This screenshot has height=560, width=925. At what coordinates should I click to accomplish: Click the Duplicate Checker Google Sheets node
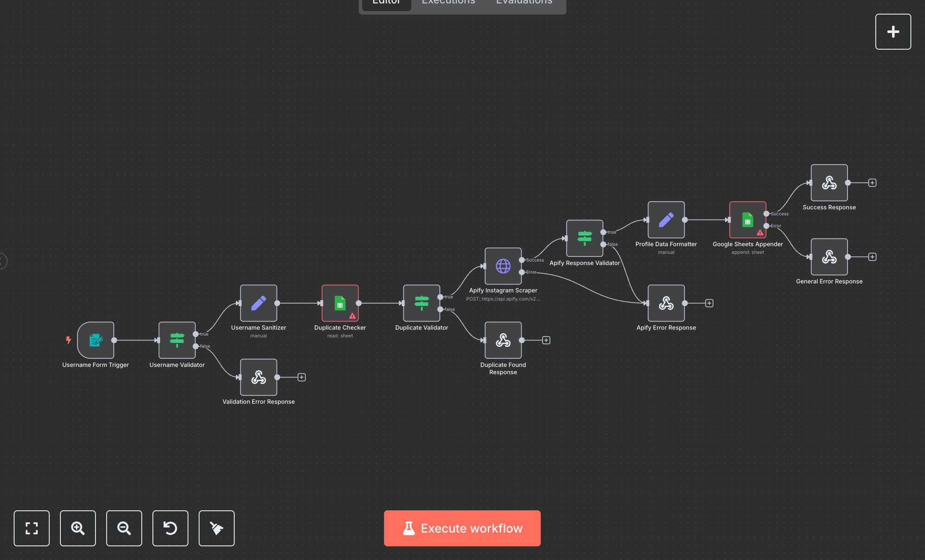(340, 303)
